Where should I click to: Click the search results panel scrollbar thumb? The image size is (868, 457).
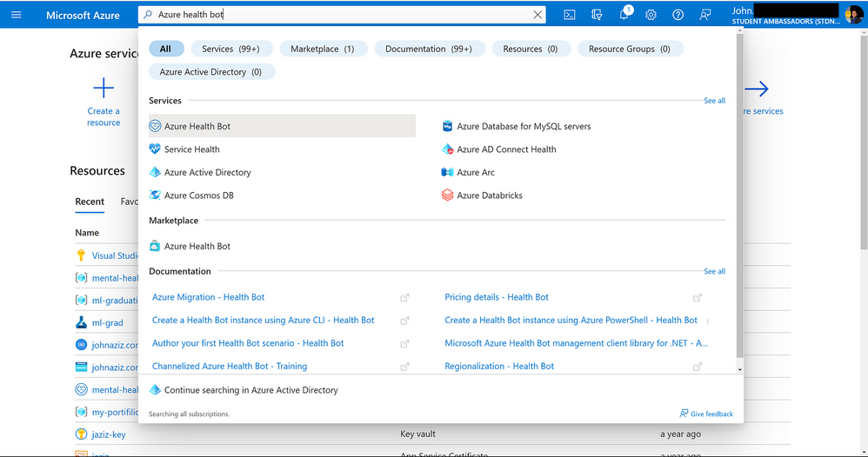(x=740, y=194)
